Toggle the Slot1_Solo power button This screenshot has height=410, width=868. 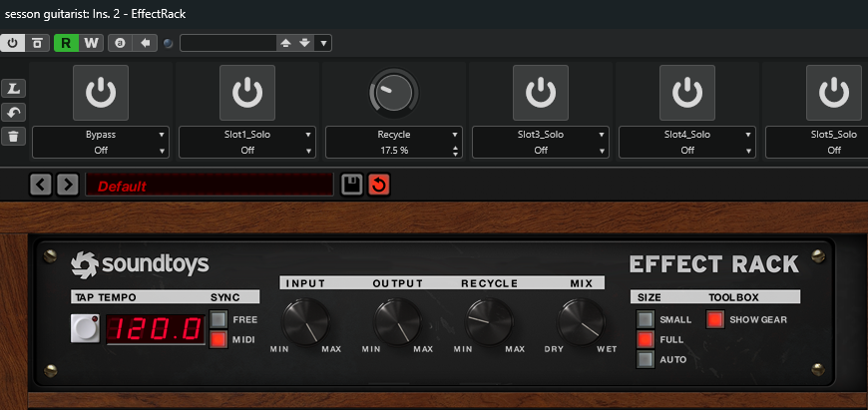point(247,93)
